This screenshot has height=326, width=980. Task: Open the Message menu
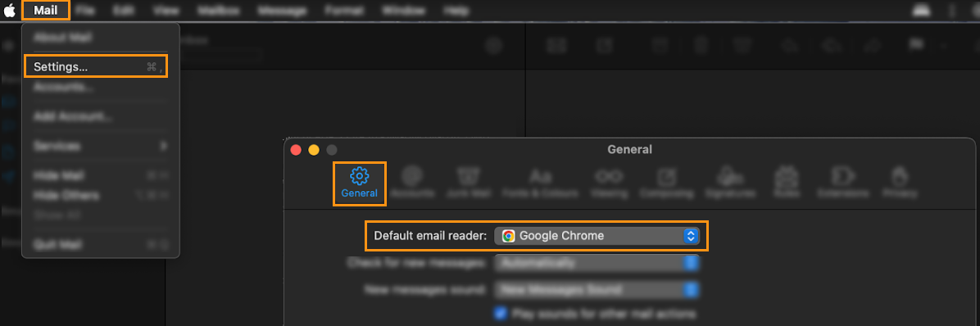(x=283, y=11)
